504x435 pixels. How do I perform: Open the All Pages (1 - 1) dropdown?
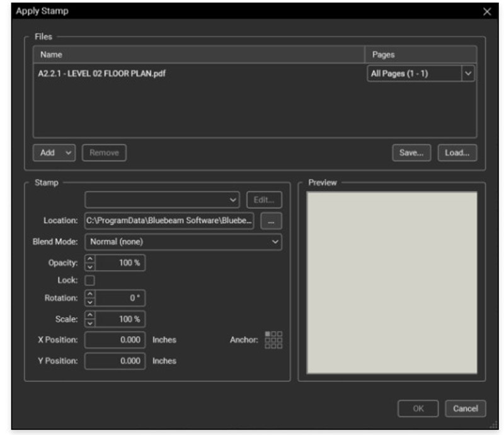click(x=421, y=74)
